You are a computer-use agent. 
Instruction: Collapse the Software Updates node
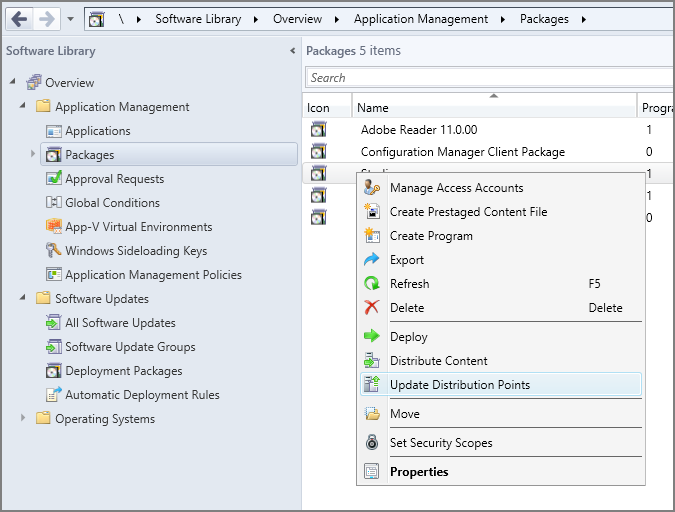click(23, 299)
